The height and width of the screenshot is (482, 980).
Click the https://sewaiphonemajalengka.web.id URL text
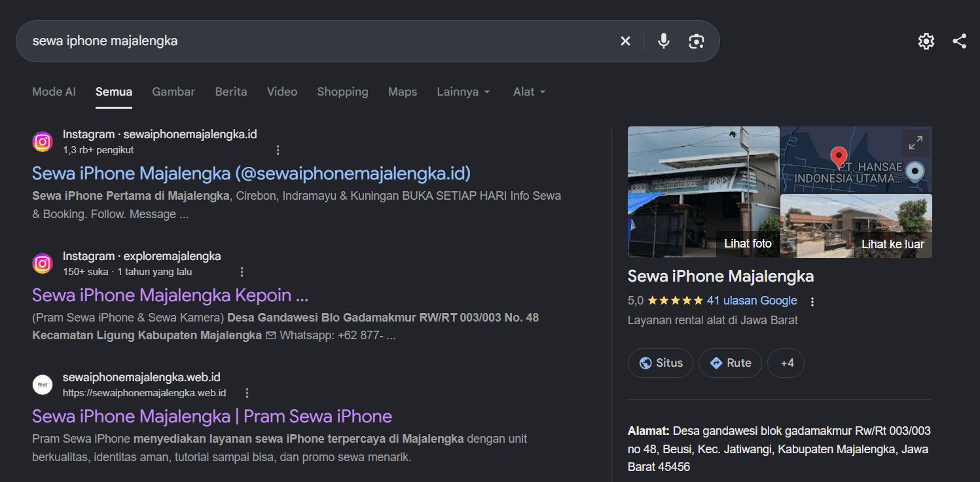[x=144, y=393]
